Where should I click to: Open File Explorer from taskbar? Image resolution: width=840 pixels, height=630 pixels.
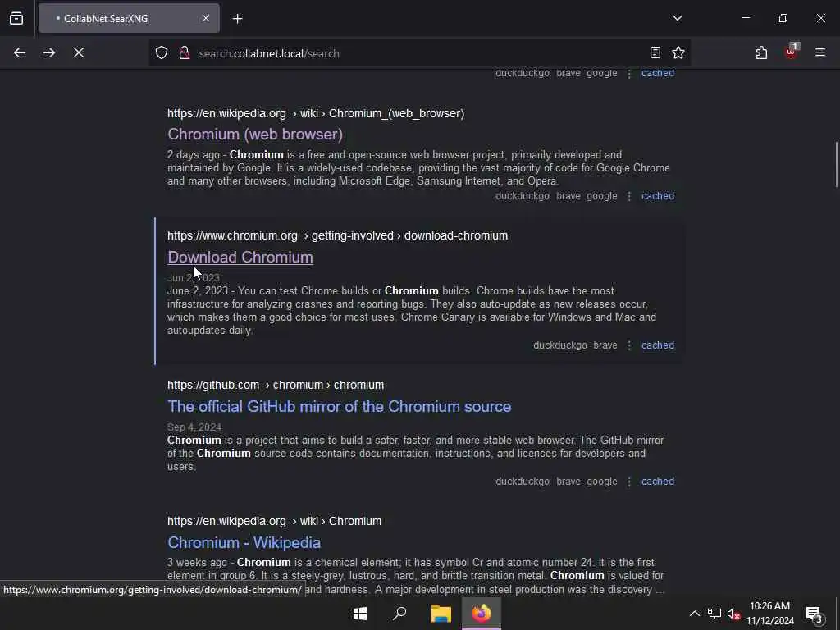pyautogui.click(x=441, y=614)
